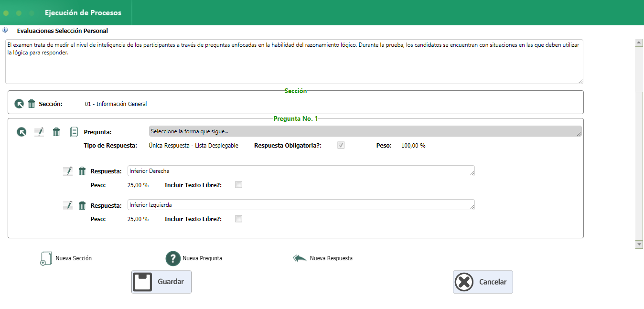This screenshot has height=309, width=644.
Task: Enable Incluir Texto Libre for Inferior Derecha
Action: (239, 185)
